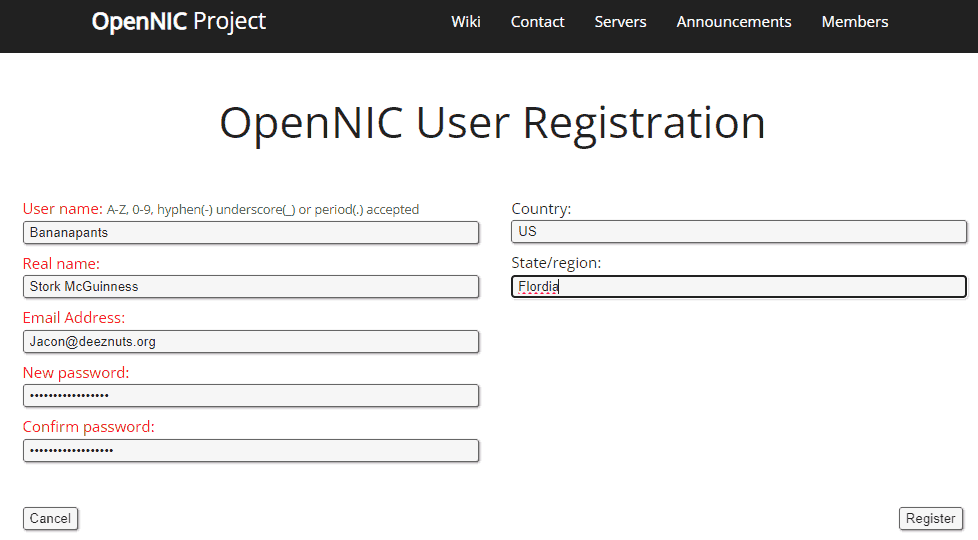The width and height of the screenshot is (978, 540).
Task: Go to the Contact page
Action: (x=537, y=22)
